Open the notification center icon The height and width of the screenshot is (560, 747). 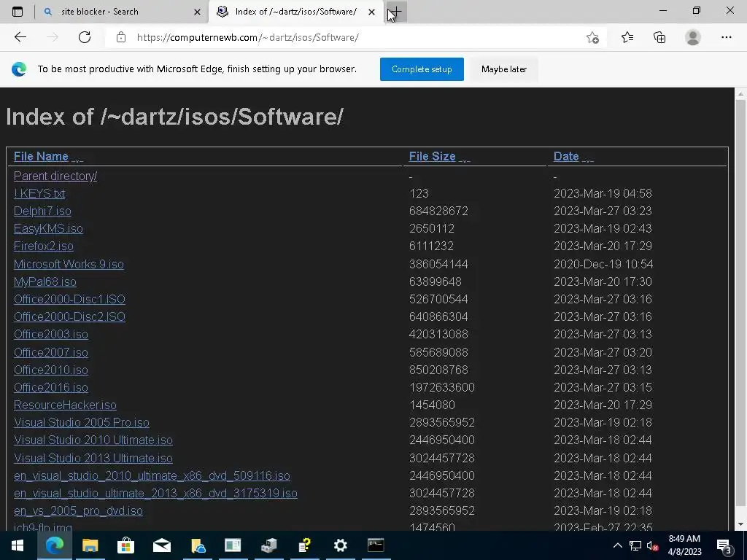pos(724,545)
